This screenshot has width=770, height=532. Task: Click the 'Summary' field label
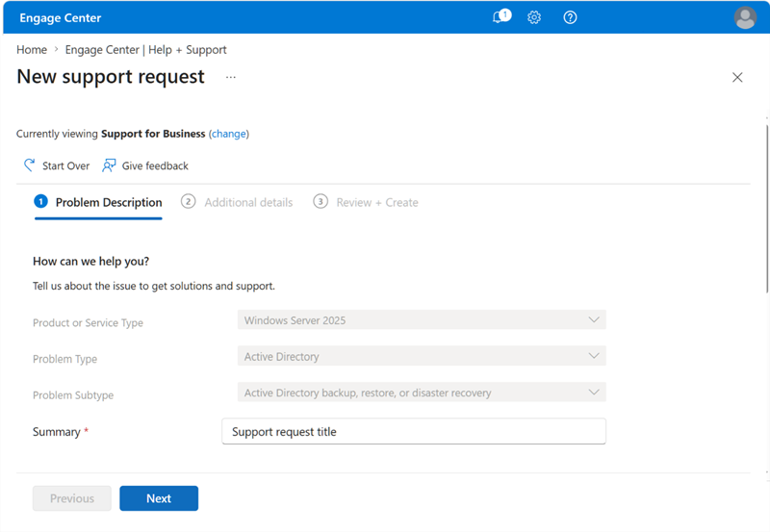click(x=56, y=431)
